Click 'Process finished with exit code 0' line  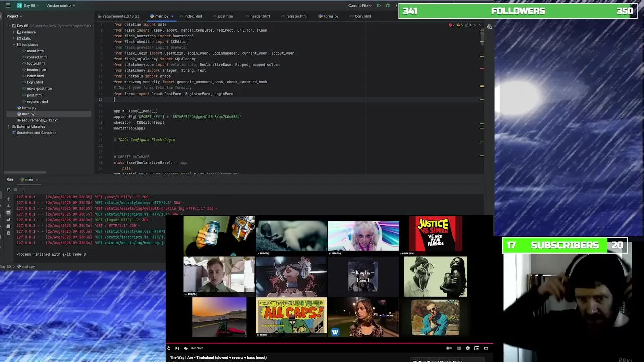(51, 254)
